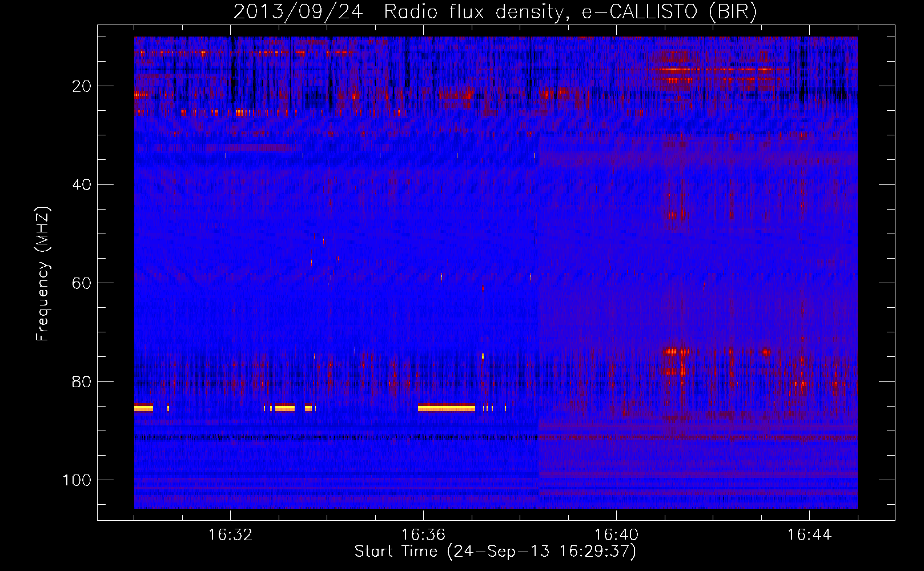The image size is (924, 571).
Task: Click the long yellow burst near 16:36
Action: 447,408
